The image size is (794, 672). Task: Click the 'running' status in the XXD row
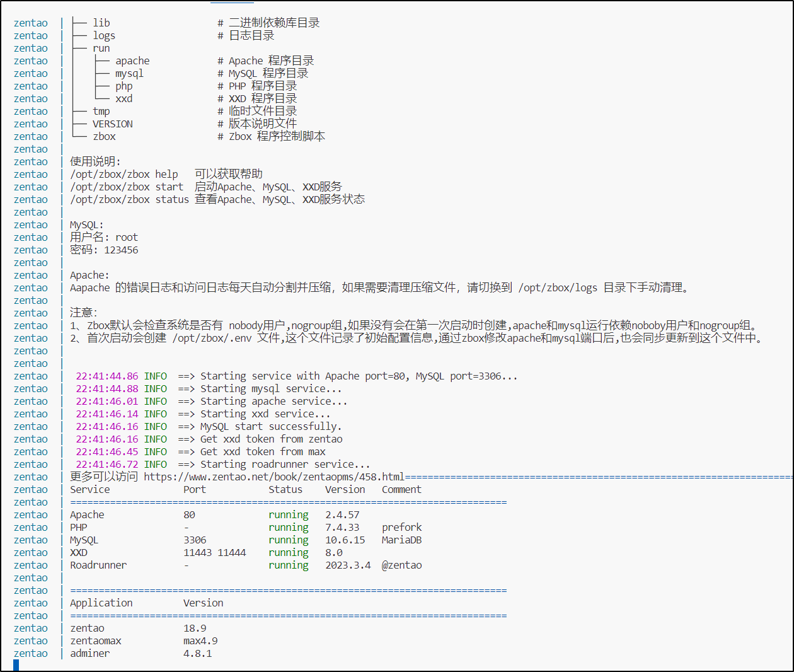tap(289, 552)
